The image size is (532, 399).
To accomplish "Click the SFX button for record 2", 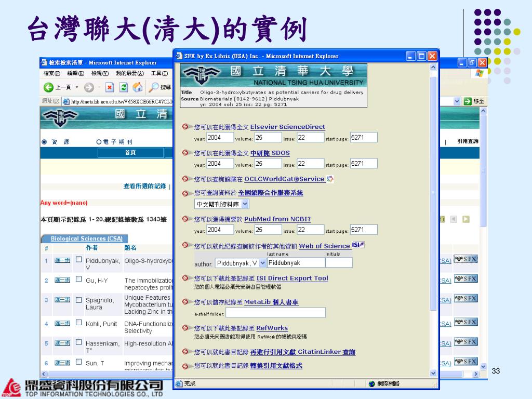I will point(466,279).
